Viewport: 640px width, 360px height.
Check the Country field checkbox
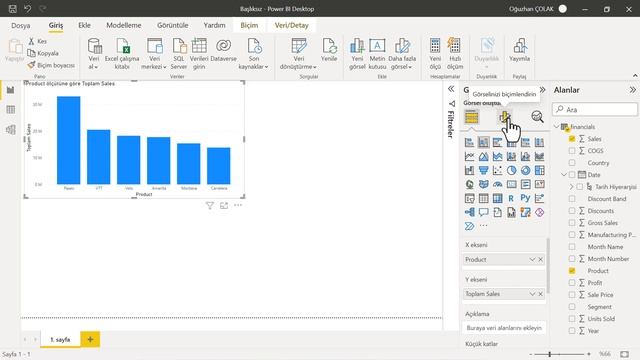572,163
